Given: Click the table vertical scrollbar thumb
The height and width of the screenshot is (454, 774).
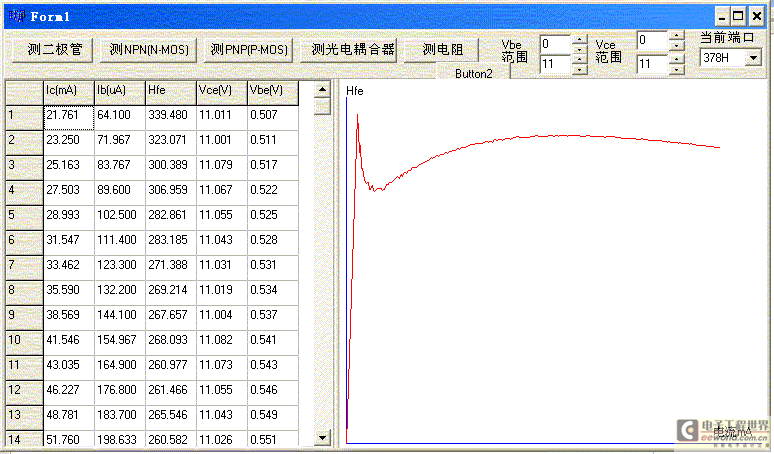Looking at the screenshot, I should 322,106.
